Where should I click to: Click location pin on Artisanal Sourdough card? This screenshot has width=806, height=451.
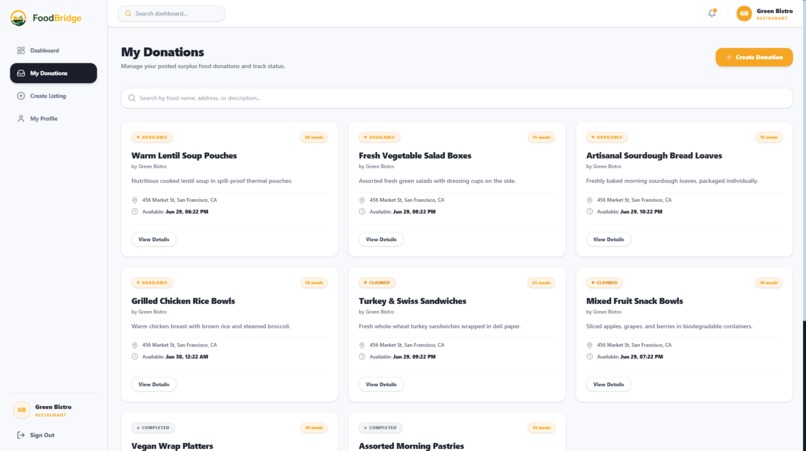[590, 200]
